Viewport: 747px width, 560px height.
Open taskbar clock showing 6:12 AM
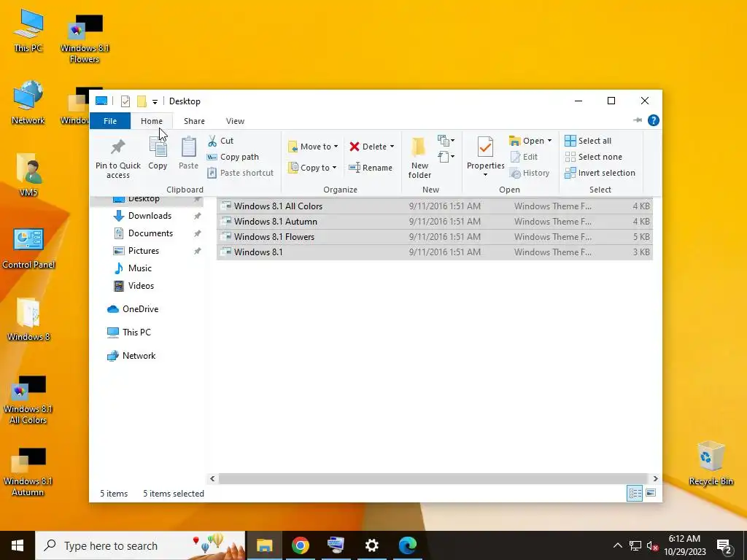684,545
